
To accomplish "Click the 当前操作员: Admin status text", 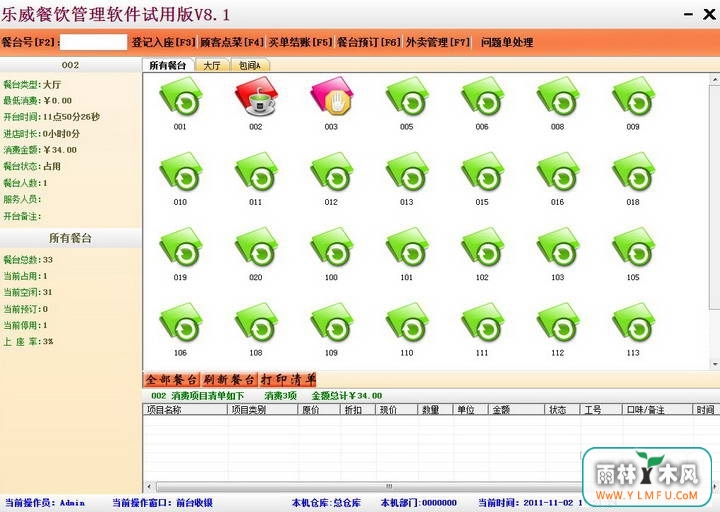I will point(45,503).
